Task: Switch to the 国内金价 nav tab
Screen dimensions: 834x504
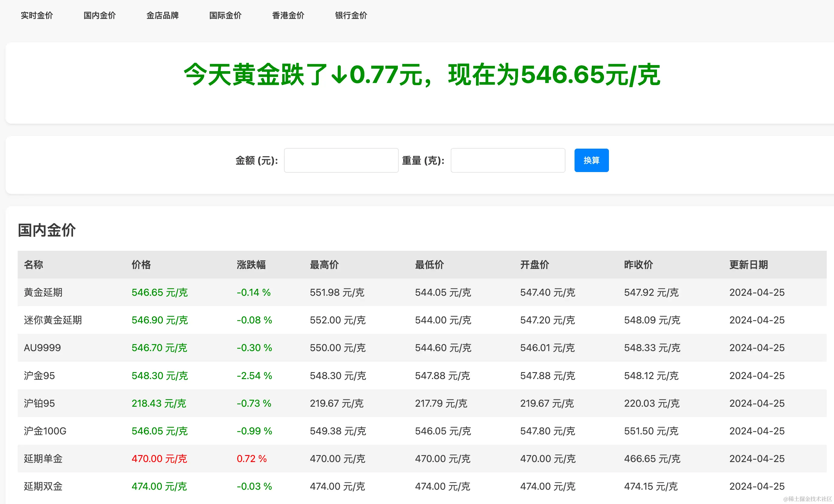Action: [99, 16]
